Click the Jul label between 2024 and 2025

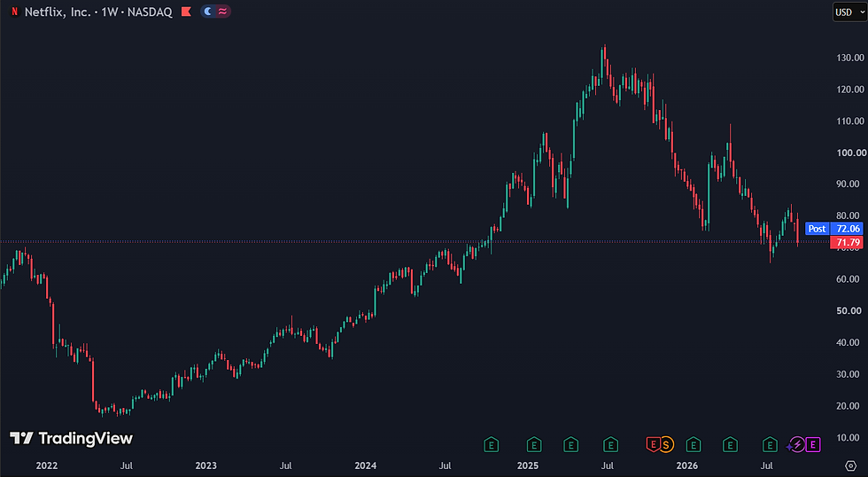click(445, 465)
